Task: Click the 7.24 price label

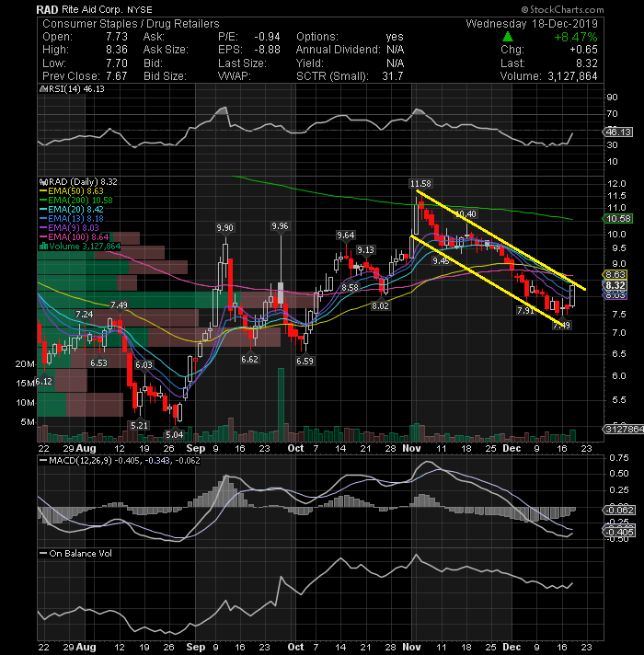Action: [85, 315]
